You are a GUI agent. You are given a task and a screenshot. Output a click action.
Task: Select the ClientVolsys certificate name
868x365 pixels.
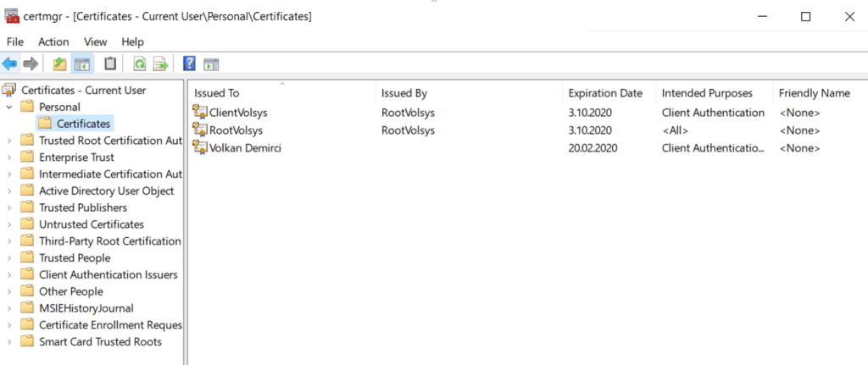238,113
